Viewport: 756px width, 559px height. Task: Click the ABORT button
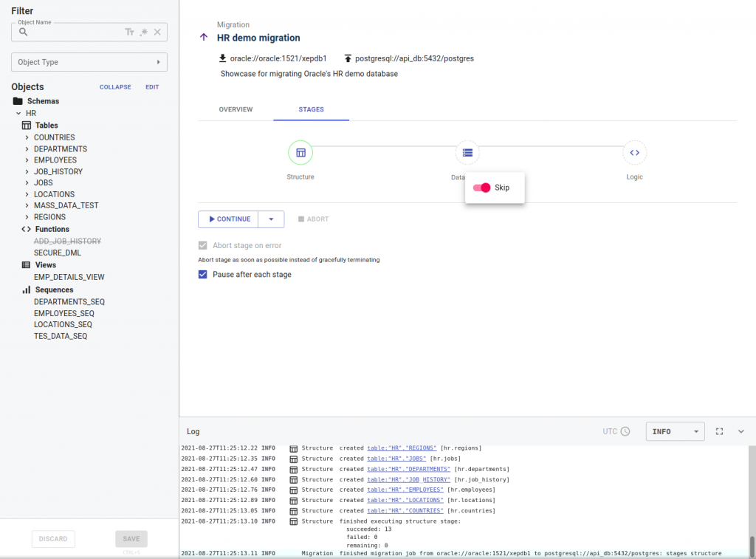[x=313, y=219]
